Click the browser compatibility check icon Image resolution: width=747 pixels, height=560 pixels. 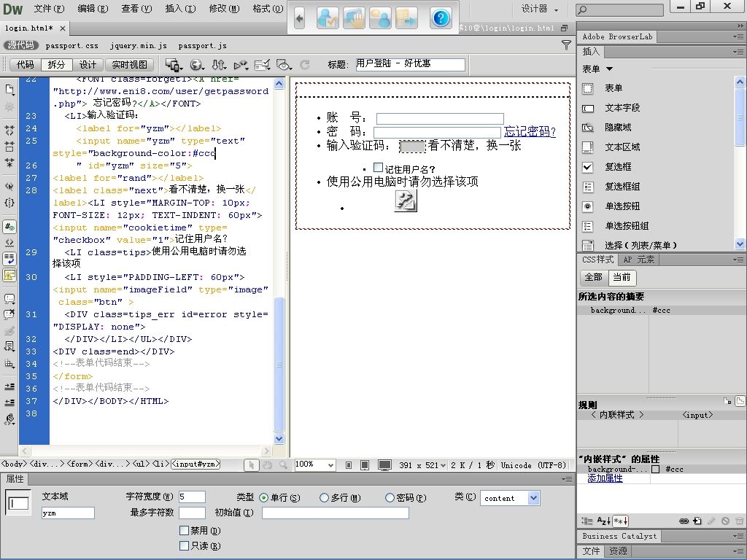[263, 65]
